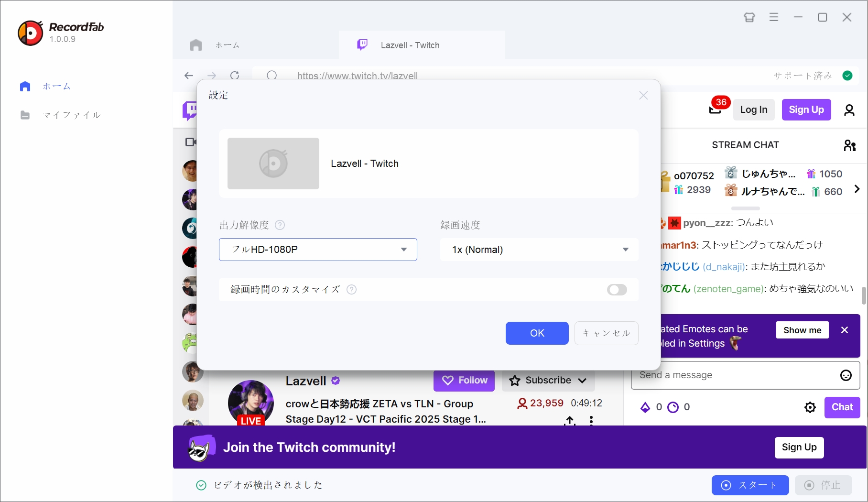The image size is (868, 502).
Task: Follow the Lazvell channel
Action: point(464,381)
